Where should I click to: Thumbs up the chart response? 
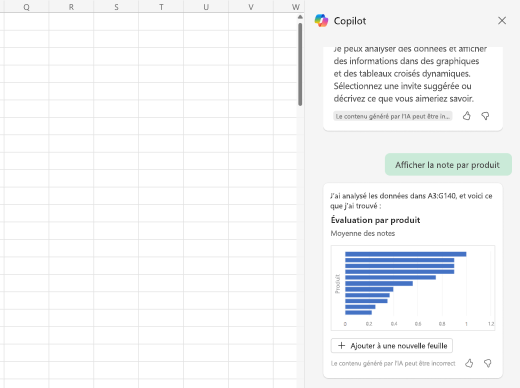[x=469, y=363]
